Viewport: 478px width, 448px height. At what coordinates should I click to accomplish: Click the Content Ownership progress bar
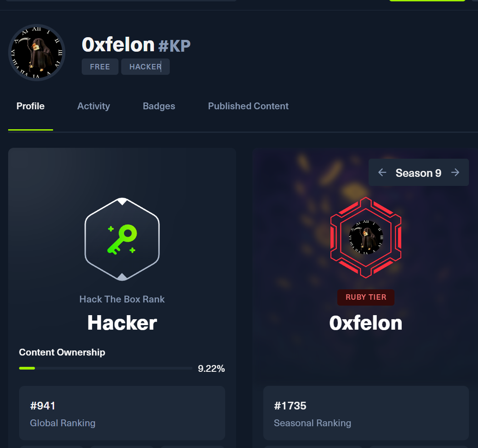(x=105, y=368)
